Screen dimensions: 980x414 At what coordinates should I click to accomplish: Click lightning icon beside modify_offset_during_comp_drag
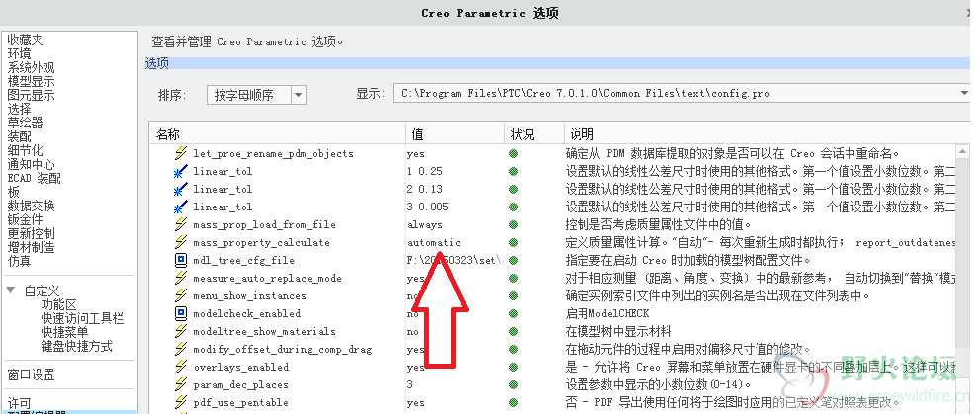point(181,349)
